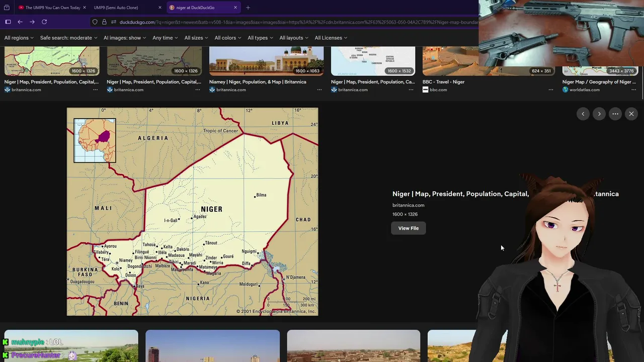The image size is (644, 362).
Task: Click the WorldAtlas globe favicon
Action: (x=565, y=89)
